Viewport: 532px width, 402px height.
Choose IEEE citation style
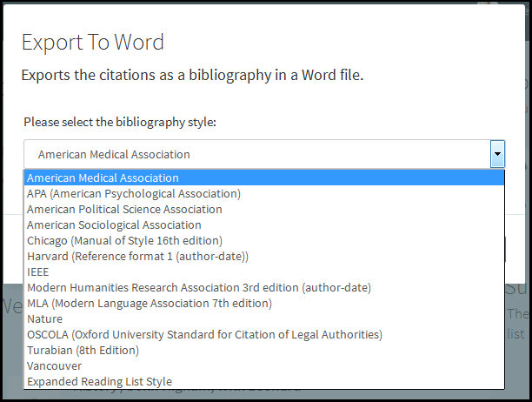(x=264, y=271)
